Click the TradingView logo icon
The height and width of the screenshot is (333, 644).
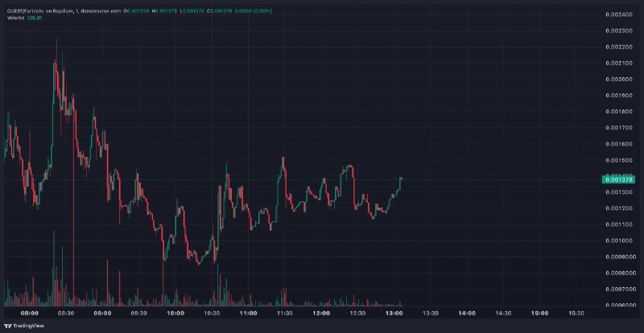coord(8,326)
